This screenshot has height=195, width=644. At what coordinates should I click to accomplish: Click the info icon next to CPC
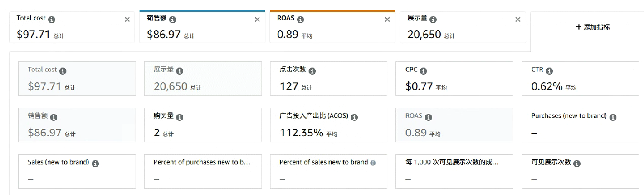423,71
